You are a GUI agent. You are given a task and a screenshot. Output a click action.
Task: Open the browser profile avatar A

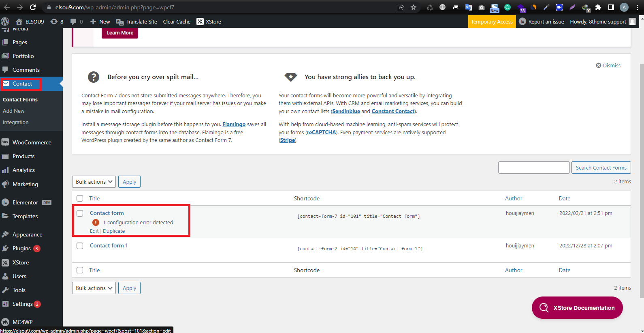coord(624,7)
